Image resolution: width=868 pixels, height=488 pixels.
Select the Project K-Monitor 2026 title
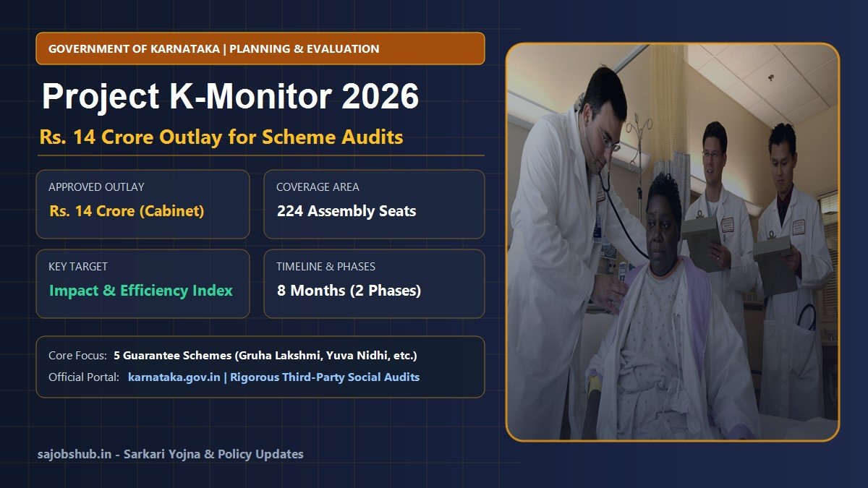click(x=230, y=96)
